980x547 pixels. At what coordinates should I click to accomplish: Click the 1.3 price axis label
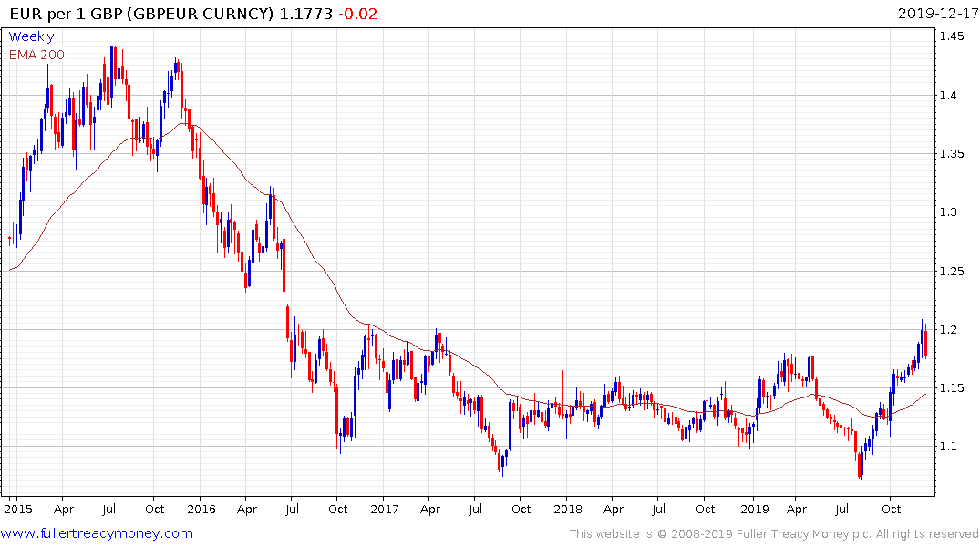point(948,212)
